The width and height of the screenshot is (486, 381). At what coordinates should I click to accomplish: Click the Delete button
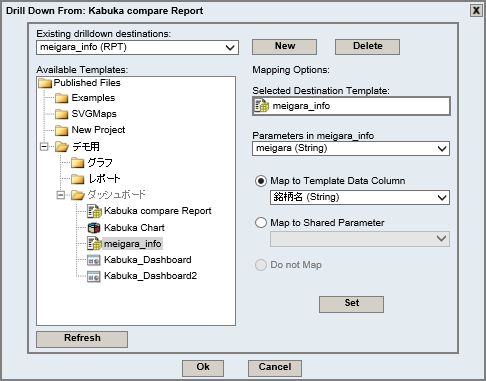click(367, 47)
